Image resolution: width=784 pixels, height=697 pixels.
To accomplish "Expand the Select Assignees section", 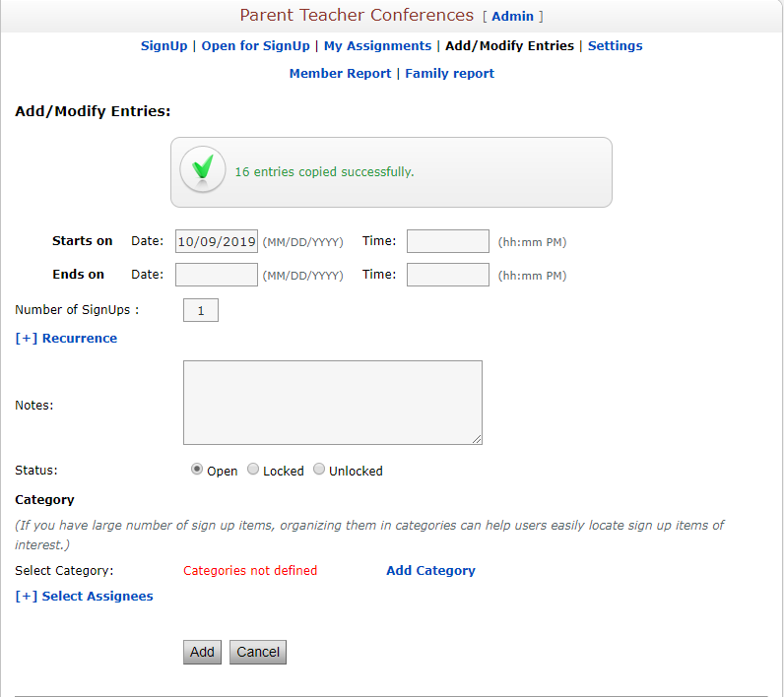I will pyautogui.click(x=84, y=596).
